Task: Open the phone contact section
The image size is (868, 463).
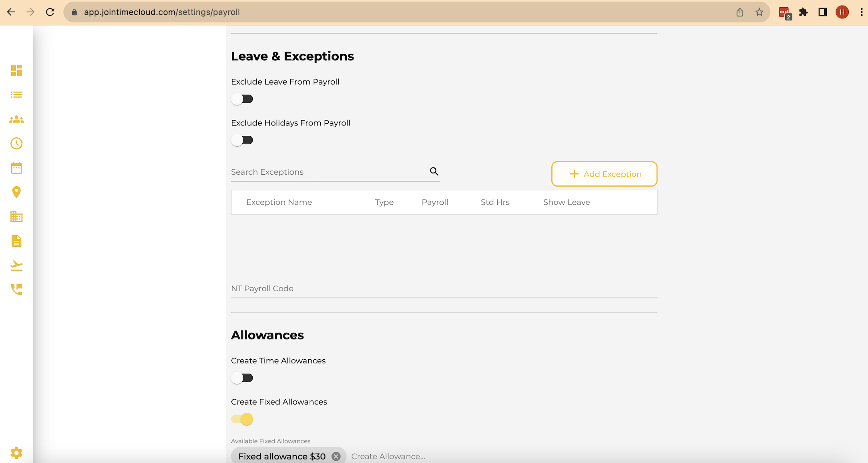Action: click(x=16, y=290)
